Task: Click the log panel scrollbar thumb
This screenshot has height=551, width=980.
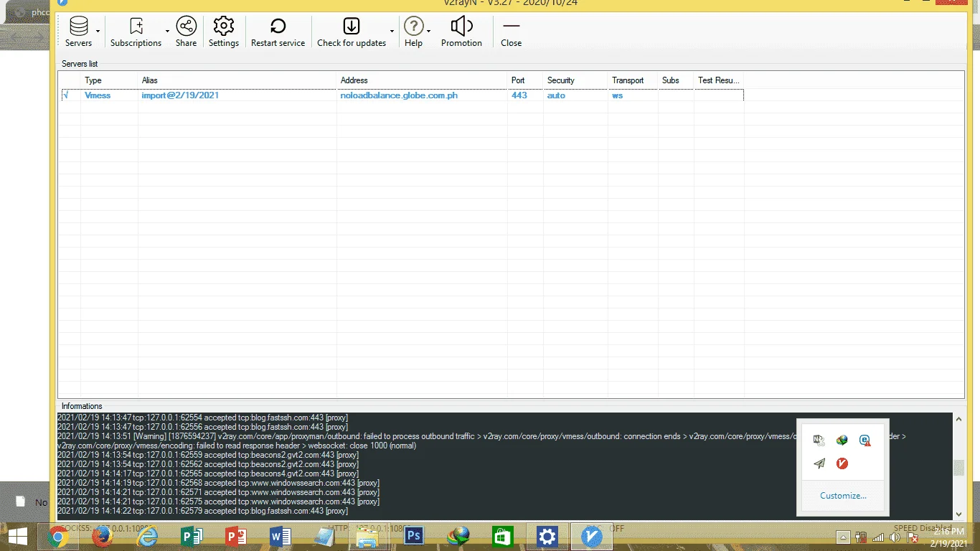Action: coord(959,468)
